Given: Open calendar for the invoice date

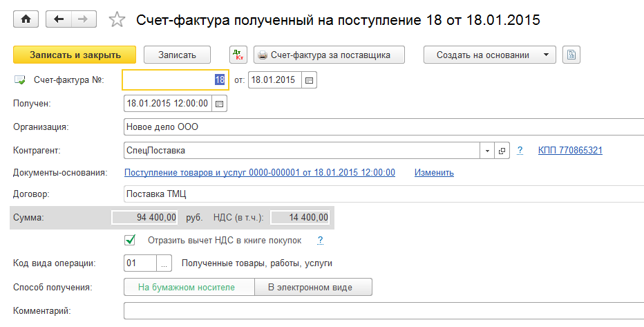Looking at the screenshot, I should pyautogui.click(x=309, y=80).
